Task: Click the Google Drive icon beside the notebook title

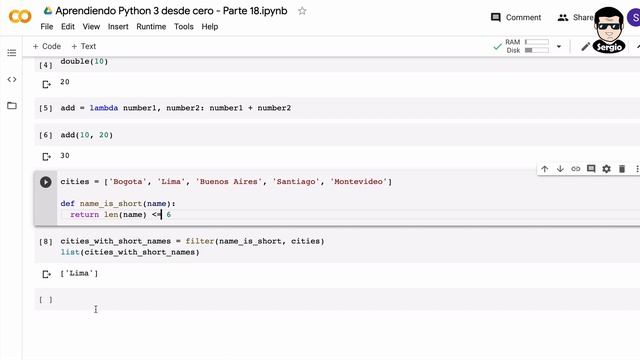Action: click(48, 11)
